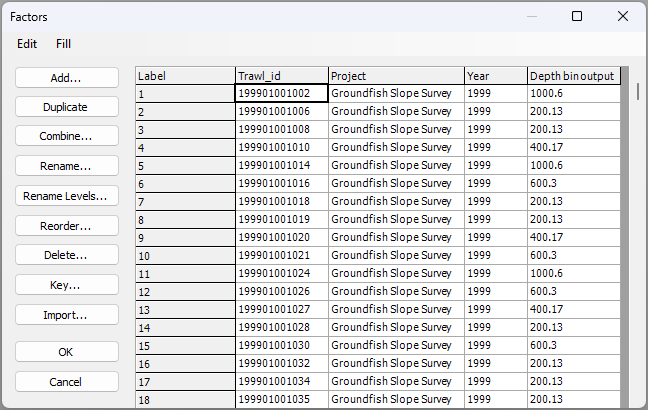Open the Key... dialog
The height and width of the screenshot is (410, 648).
click(67, 285)
